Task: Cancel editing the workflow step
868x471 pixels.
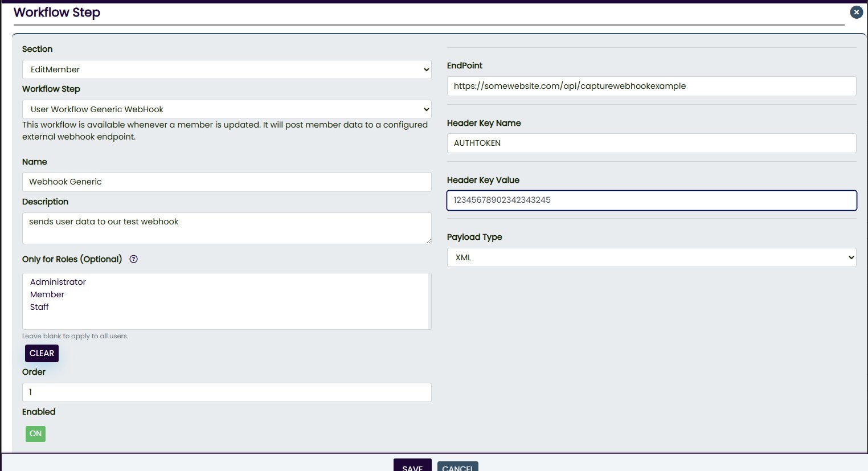Action: click(457, 466)
